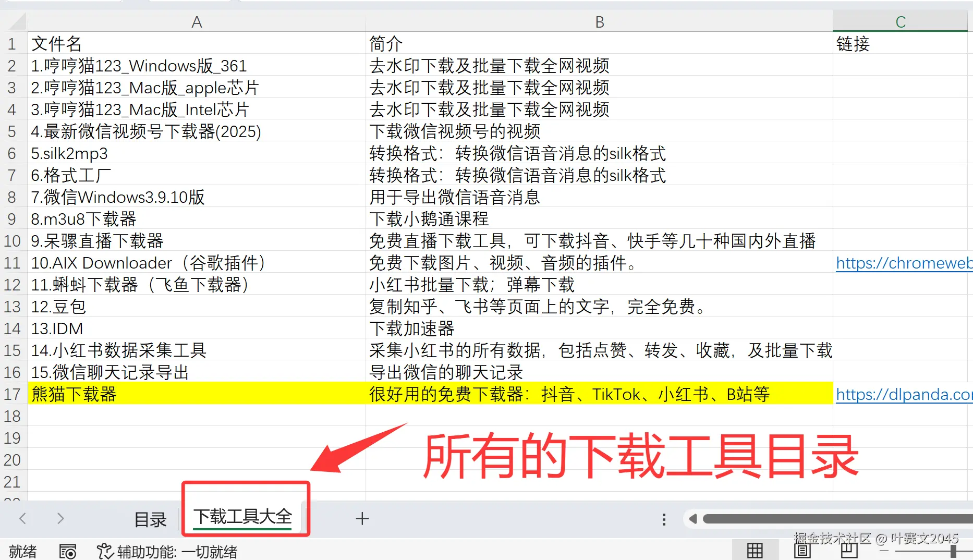Select cell 简介 header
973x560 pixels.
pyautogui.click(x=599, y=44)
